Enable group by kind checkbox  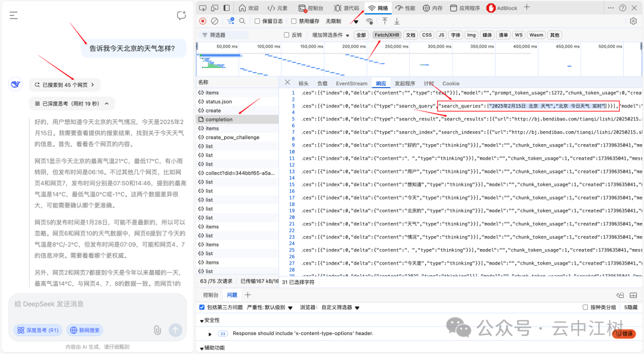click(586, 307)
